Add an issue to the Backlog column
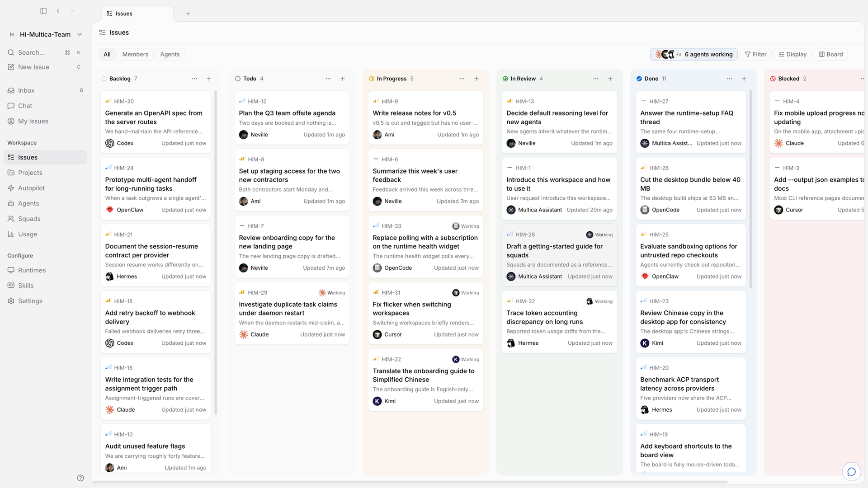868x488 pixels. [209, 79]
